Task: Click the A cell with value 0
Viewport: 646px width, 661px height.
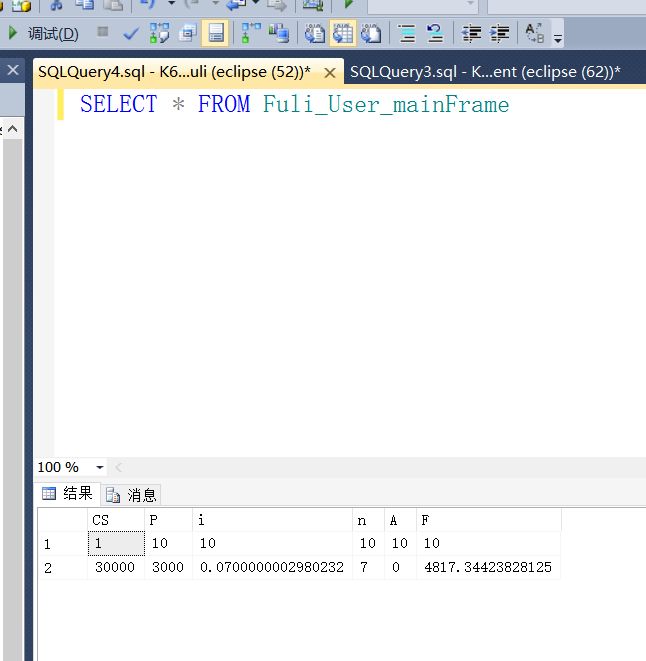Action: coord(401,567)
